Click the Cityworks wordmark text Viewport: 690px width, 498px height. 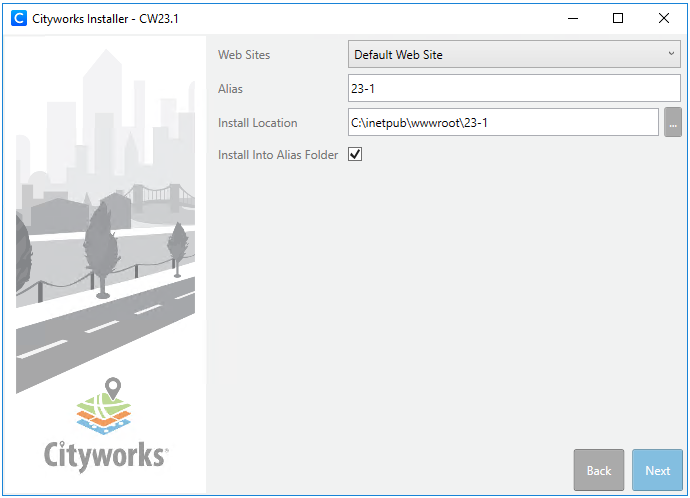(x=105, y=455)
